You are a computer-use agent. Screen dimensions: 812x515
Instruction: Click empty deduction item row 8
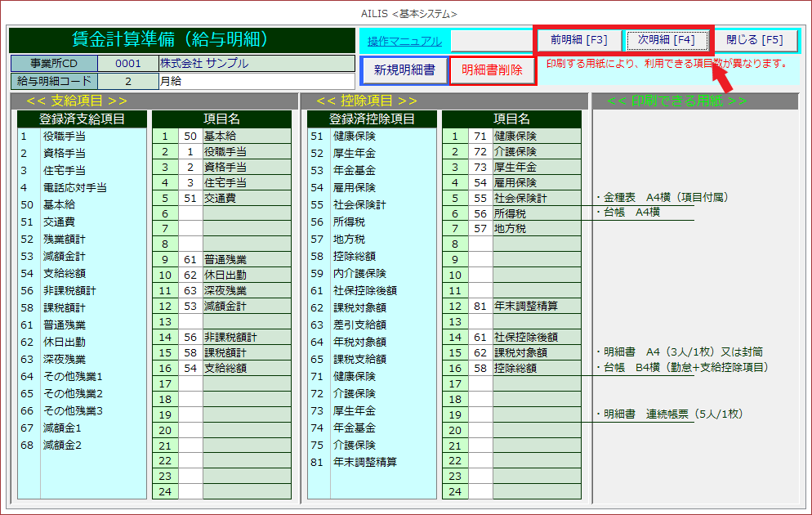(x=537, y=244)
